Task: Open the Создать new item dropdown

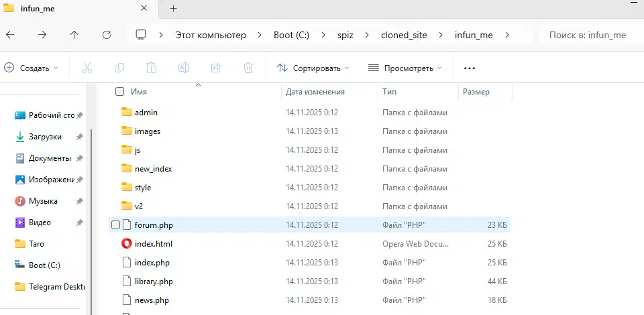Action: [x=32, y=68]
